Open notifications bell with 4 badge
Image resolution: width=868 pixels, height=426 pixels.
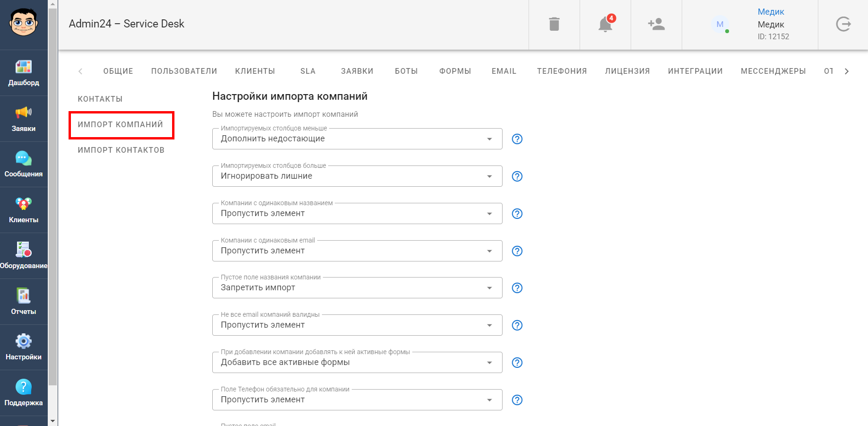[606, 24]
